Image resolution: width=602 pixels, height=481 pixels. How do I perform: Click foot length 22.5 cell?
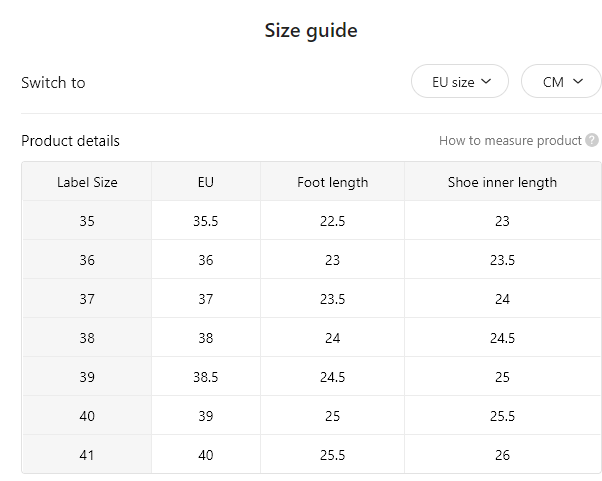(x=332, y=221)
